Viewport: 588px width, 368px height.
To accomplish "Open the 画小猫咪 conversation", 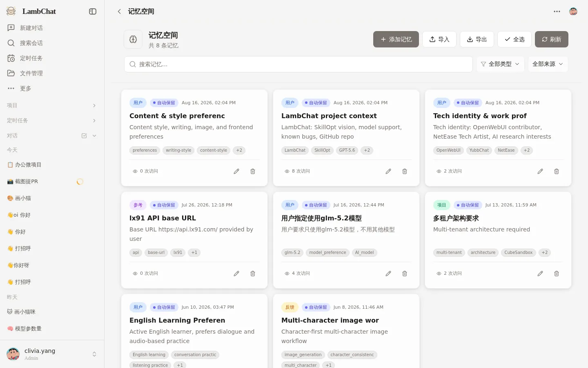I will click(x=52, y=312).
